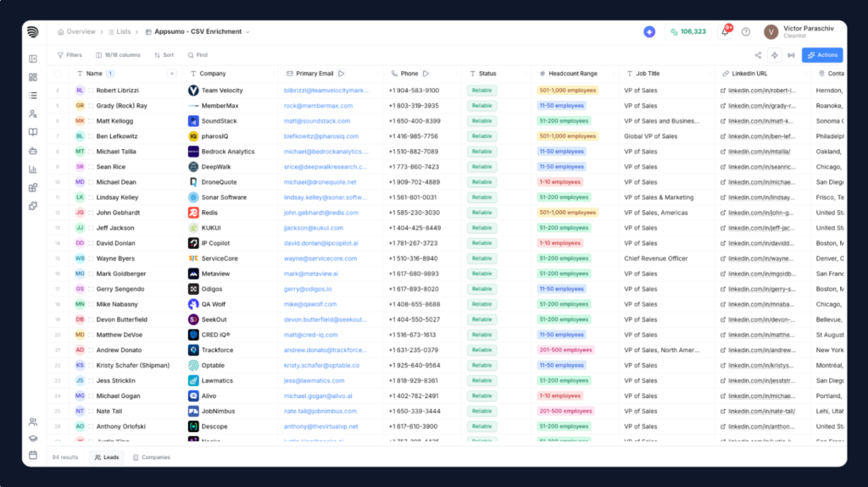Open the 16/18 columns selector

pos(118,55)
